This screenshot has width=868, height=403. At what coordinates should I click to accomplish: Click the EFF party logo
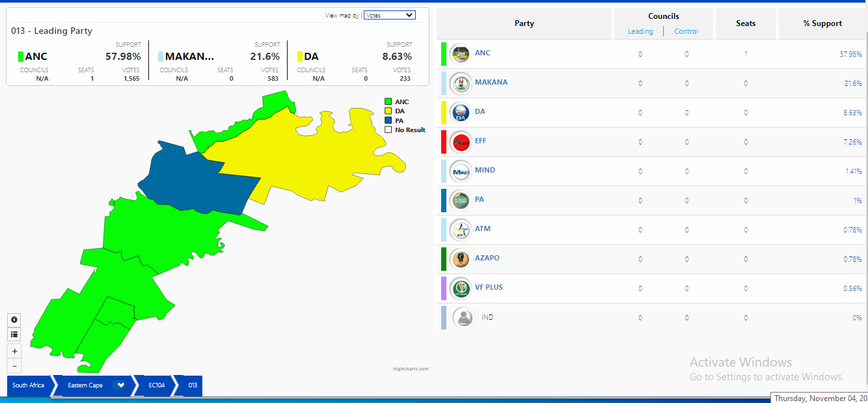460,141
